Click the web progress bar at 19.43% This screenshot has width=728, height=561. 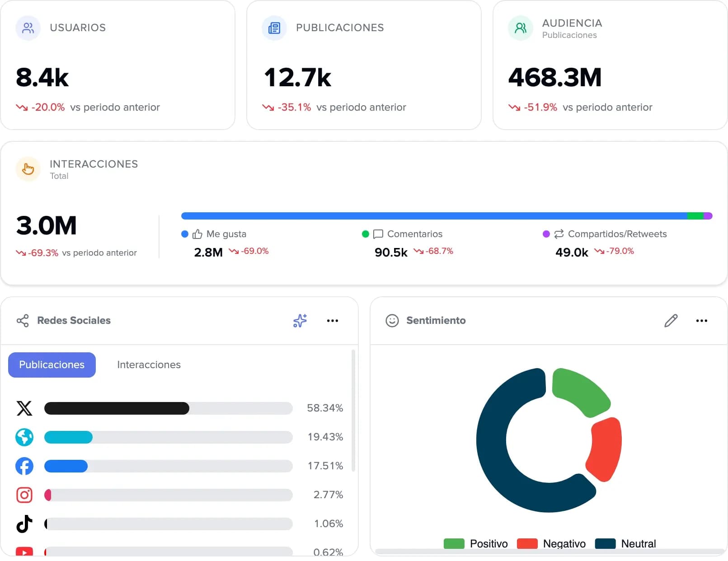tap(169, 437)
